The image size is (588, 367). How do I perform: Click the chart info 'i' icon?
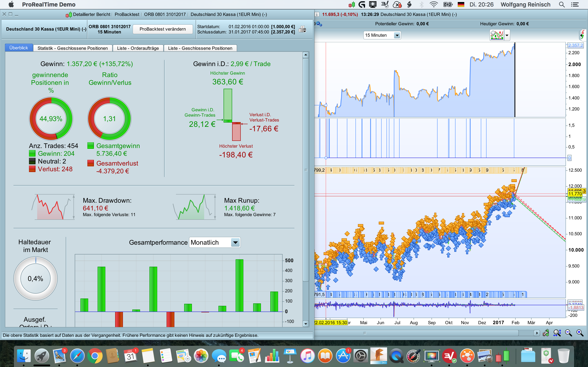point(317,14)
